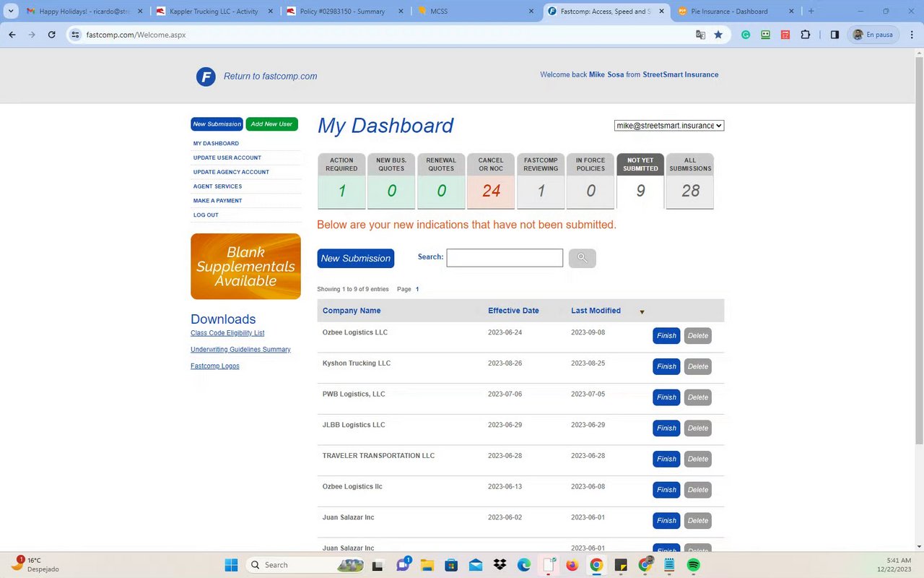
Task: Click the Log Out link
Action: [x=206, y=215]
